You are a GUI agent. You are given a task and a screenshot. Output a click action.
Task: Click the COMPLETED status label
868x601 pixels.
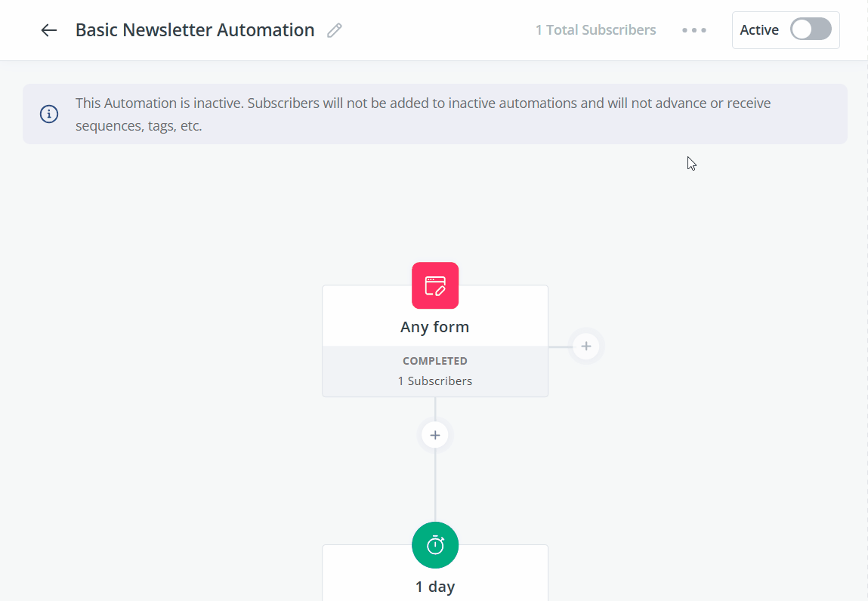click(435, 361)
